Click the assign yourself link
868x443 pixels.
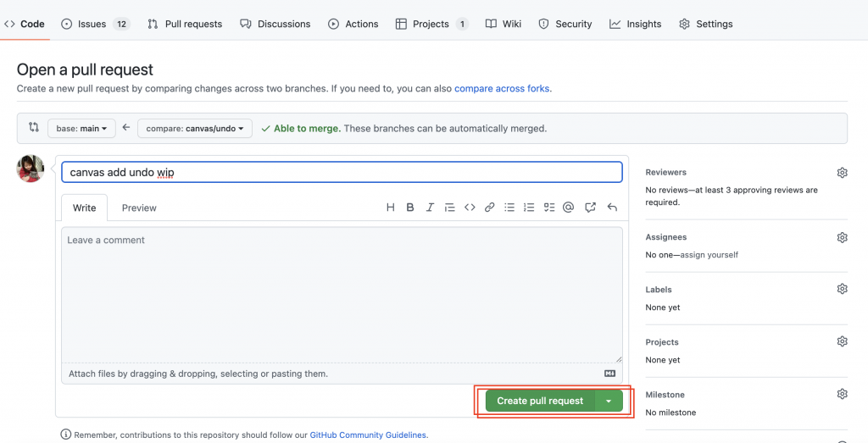[x=709, y=255]
